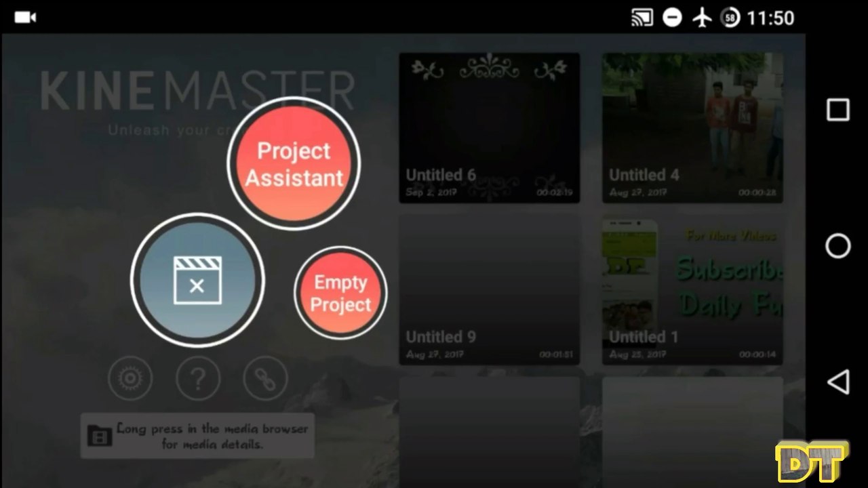Viewport: 868px width, 488px height.
Task: Tap the Project Assistant circle button
Action: click(x=294, y=163)
